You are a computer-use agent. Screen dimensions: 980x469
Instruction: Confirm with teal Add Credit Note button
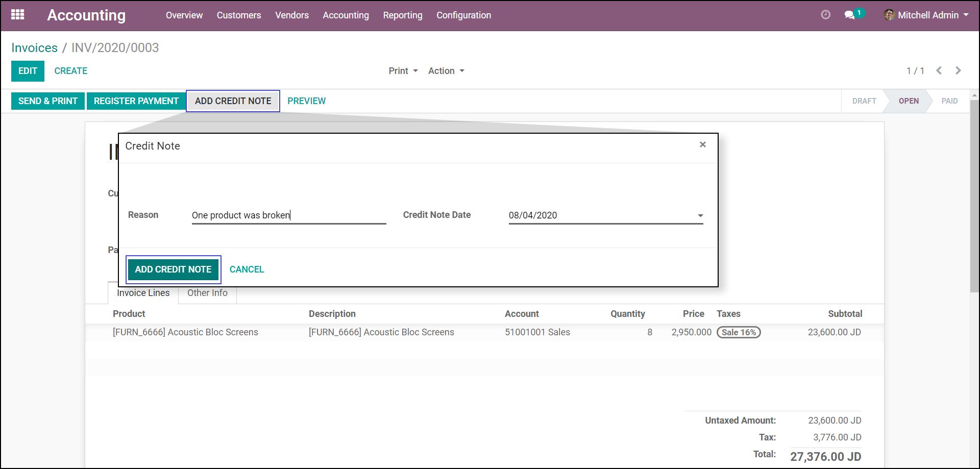pos(173,269)
